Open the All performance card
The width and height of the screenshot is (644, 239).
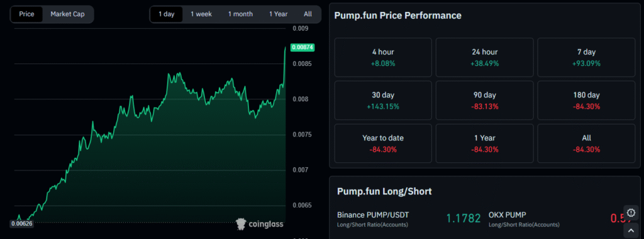586,144
